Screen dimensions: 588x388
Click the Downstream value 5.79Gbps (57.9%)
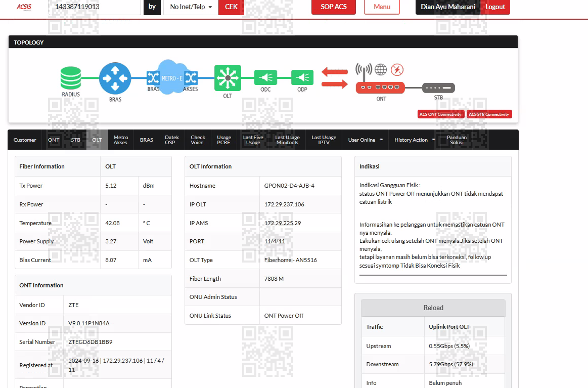click(451, 364)
